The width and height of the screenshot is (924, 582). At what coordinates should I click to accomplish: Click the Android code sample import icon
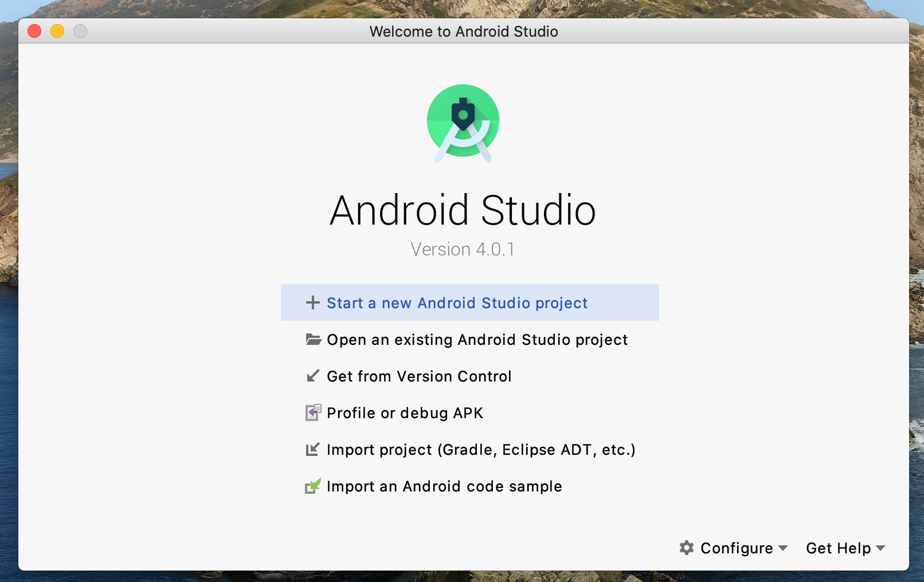coord(313,486)
